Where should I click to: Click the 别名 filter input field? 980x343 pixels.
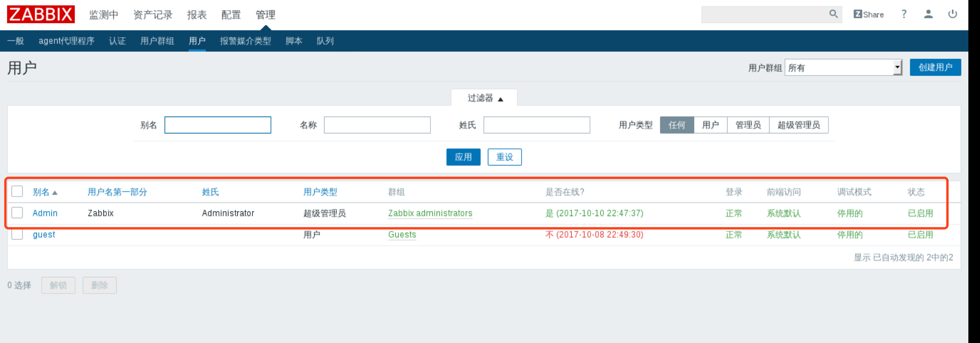click(218, 125)
